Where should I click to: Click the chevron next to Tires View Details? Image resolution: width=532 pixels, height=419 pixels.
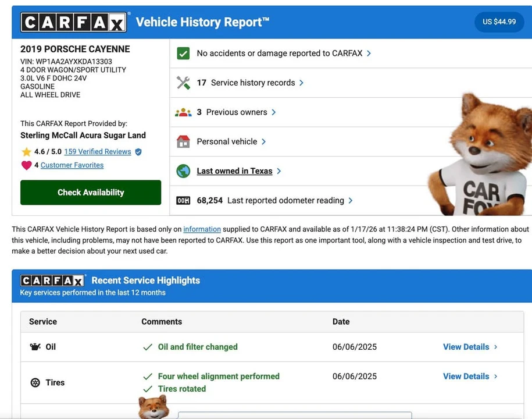click(x=496, y=377)
